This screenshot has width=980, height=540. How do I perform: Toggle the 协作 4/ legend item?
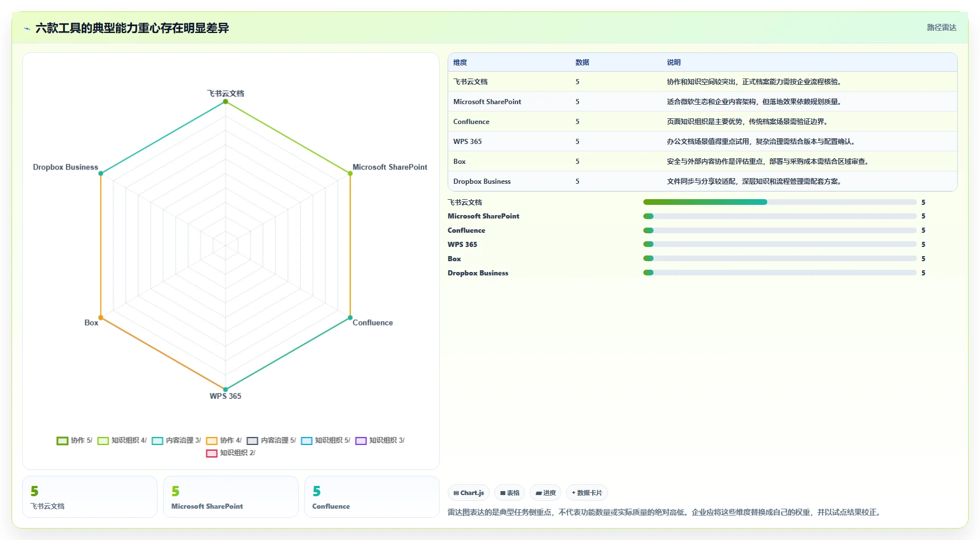point(224,440)
